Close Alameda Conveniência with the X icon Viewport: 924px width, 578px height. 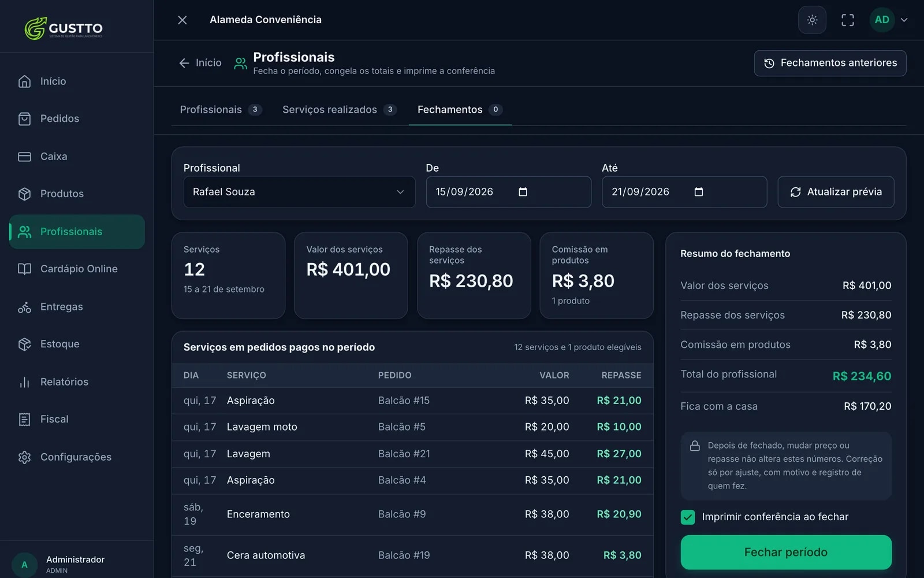[x=182, y=20]
